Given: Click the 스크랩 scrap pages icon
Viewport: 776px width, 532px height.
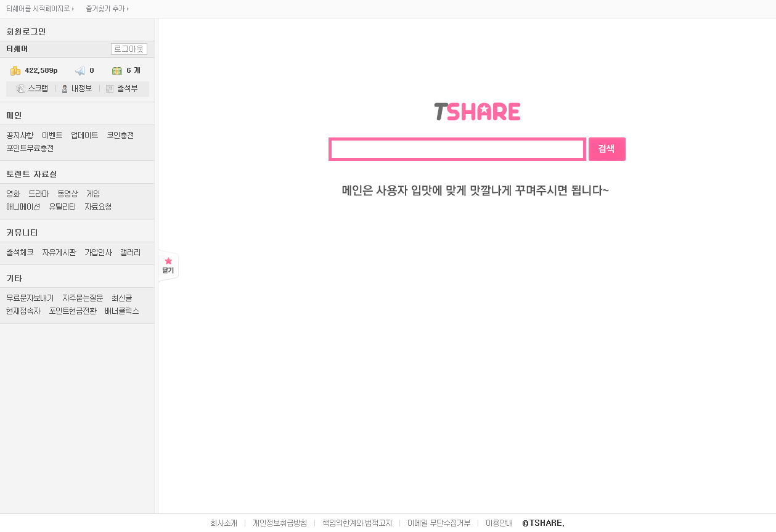Looking at the screenshot, I should pyautogui.click(x=20, y=89).
